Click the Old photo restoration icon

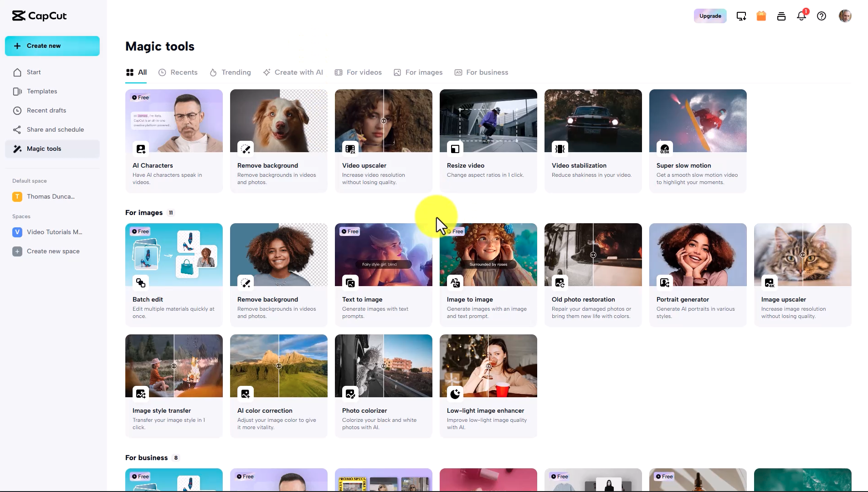click(x=560, y=283)
